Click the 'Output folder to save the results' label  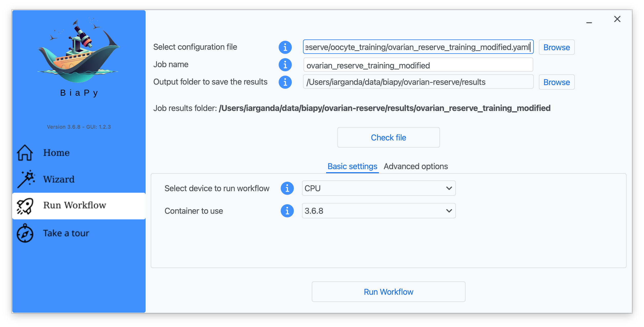[x=210, y=82]
